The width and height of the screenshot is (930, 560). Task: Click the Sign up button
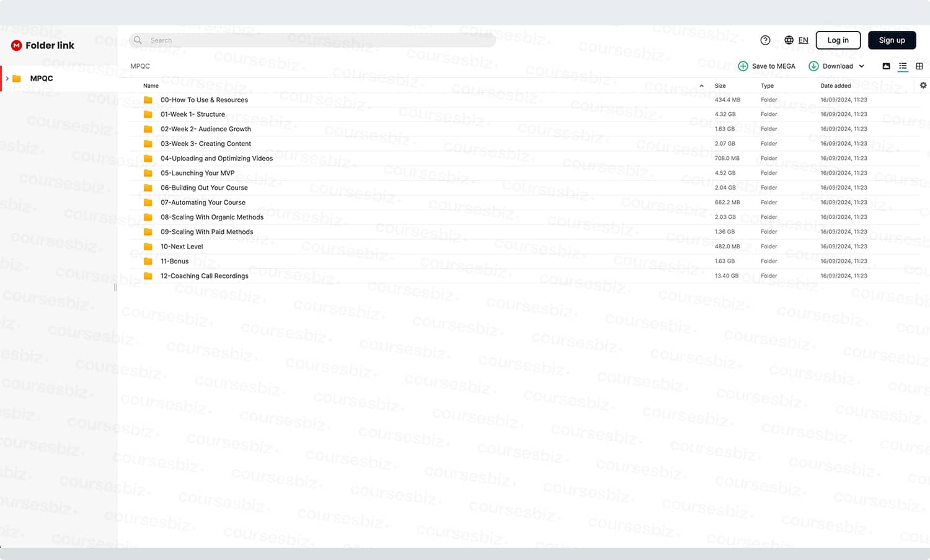[x=892, y=40]
